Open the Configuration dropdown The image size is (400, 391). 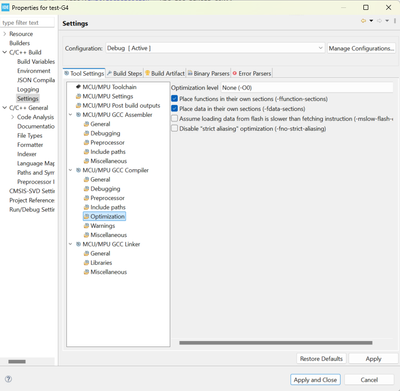(215, 48)
